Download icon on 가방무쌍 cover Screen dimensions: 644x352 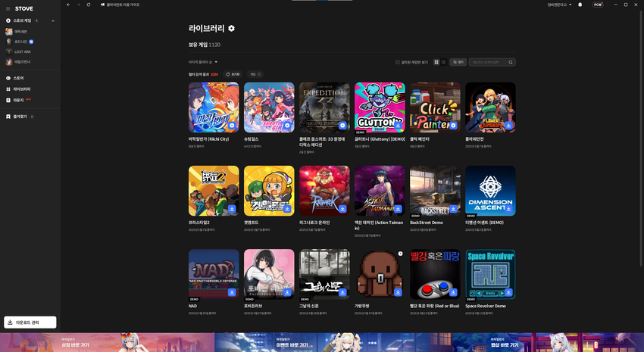coord(398,292)
